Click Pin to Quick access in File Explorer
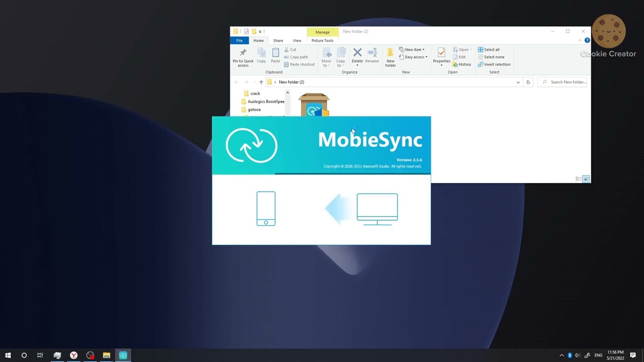 click(x=243, y=58)
